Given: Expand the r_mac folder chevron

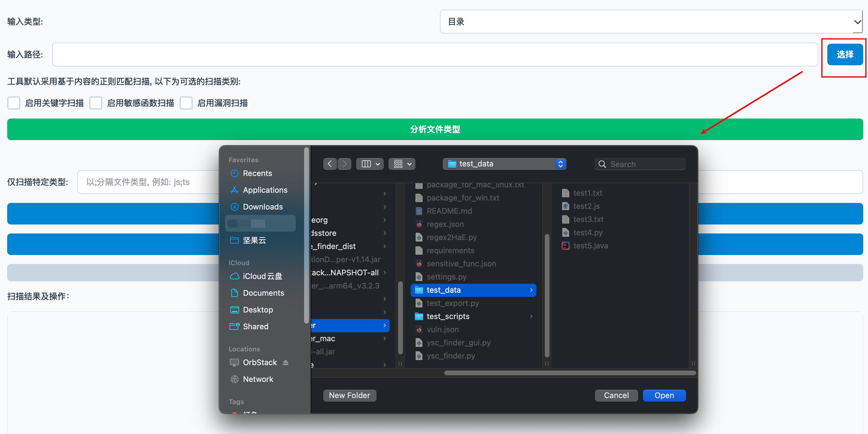Looking at the screenshot, I should [385, 339].
